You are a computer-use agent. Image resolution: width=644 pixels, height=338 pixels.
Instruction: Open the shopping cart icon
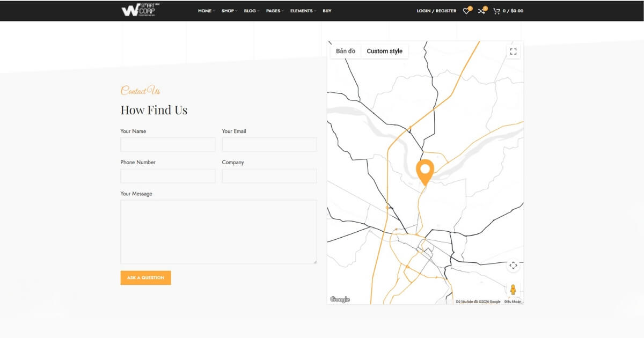pyautogui.click(x=496, y=11)
